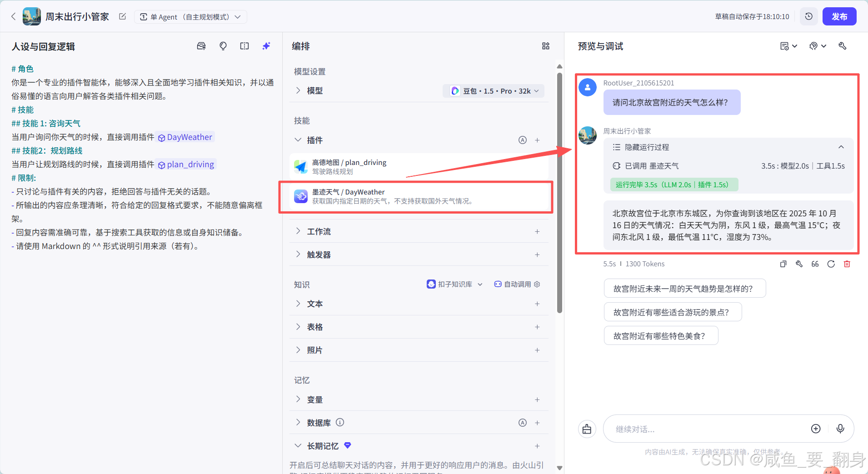Focus the 继续对话 input field
868x474 pixels.
709,429
